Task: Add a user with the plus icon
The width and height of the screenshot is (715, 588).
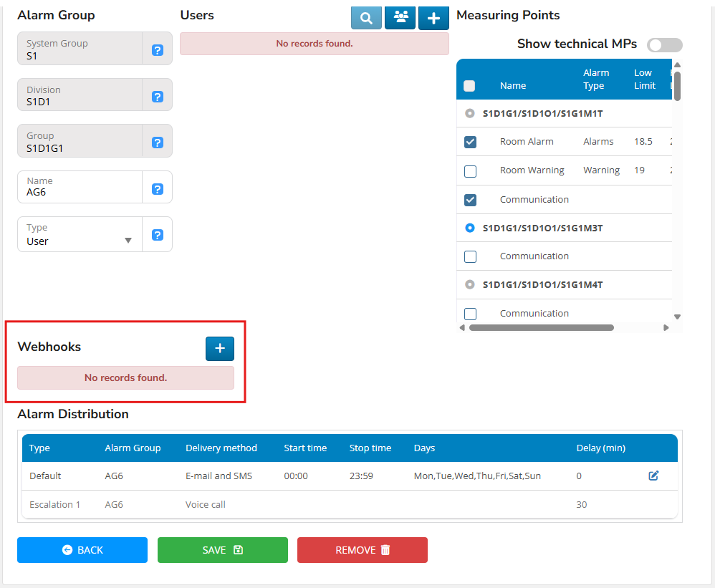Action: 433,18
